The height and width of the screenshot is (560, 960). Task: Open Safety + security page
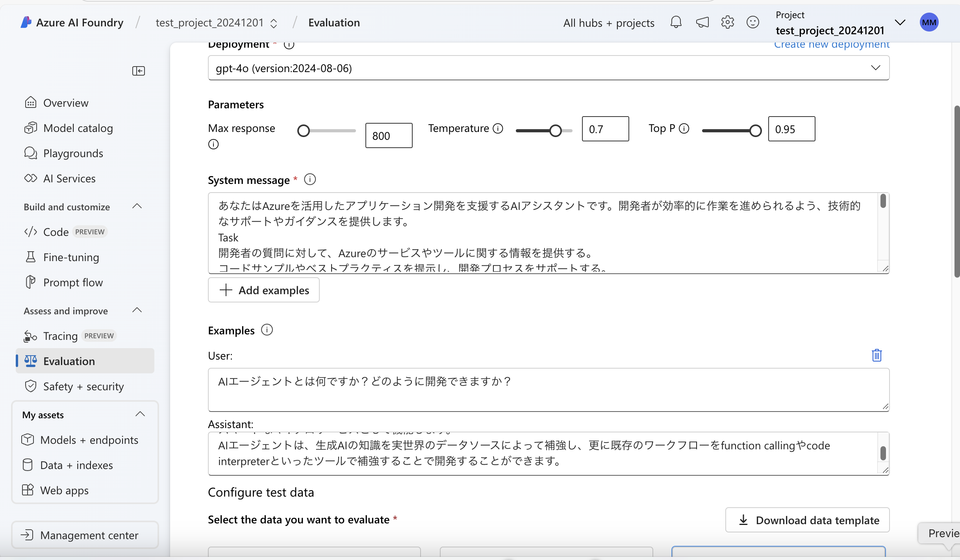pyautogui.click(x=83, y=386)
